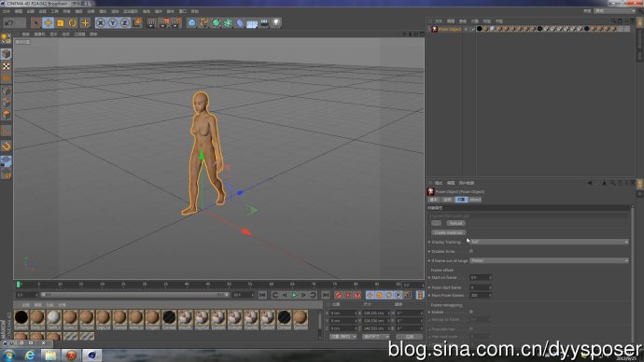The height and width of the screenshot is (362, 644).
Task: Click Render to Picture Viewer icon
Action: coord(164,23)
